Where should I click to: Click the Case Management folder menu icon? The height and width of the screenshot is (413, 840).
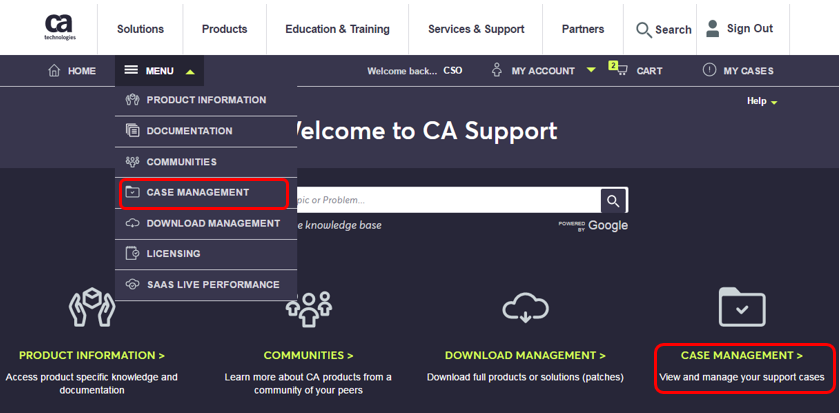click(132, 192)
